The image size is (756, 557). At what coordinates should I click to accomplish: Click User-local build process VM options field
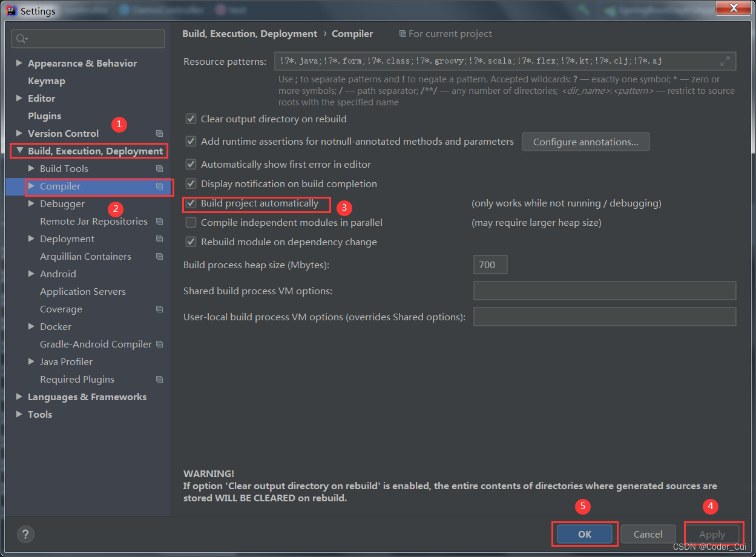[x=605, y=317]
